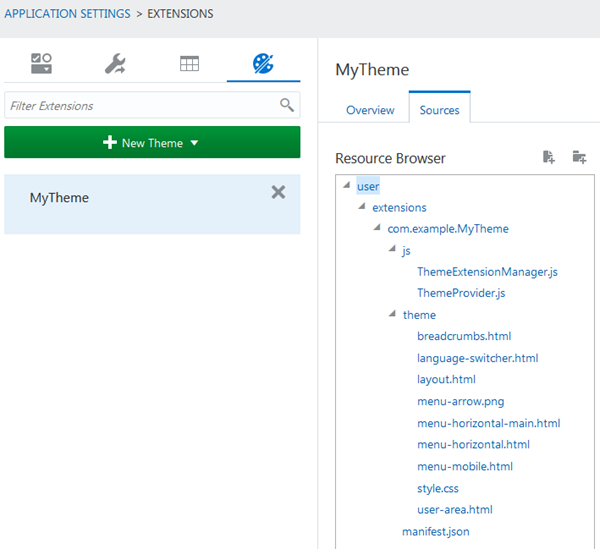600x549 pixels.
Task: Click the search magnifier icon
Action: tap(287, 105)
